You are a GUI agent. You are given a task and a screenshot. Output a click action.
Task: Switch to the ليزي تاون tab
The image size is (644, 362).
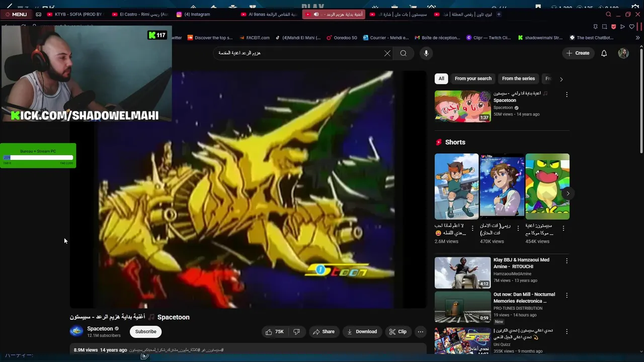[x=463, y=14]
